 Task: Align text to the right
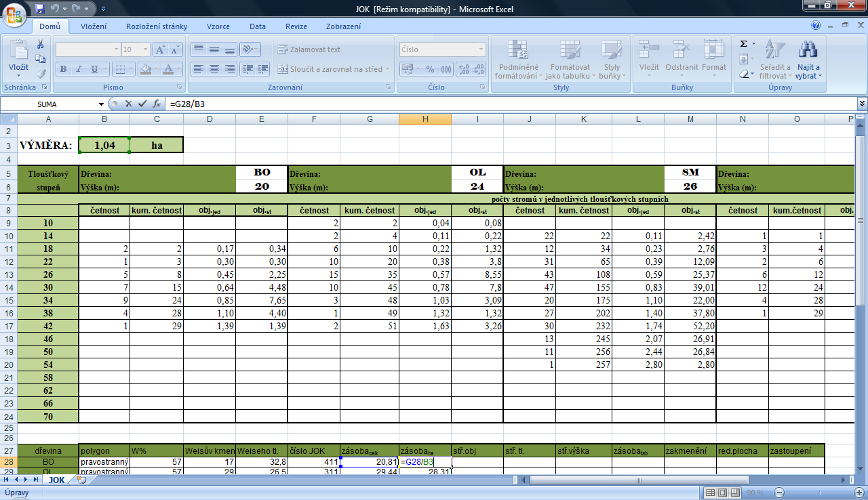tap(229, 69)
